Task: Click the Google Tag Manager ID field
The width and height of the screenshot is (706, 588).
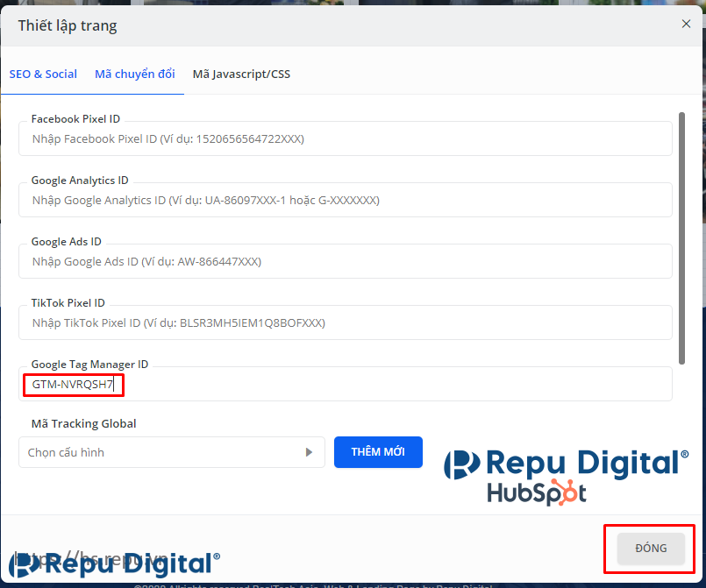Action: 346,384
